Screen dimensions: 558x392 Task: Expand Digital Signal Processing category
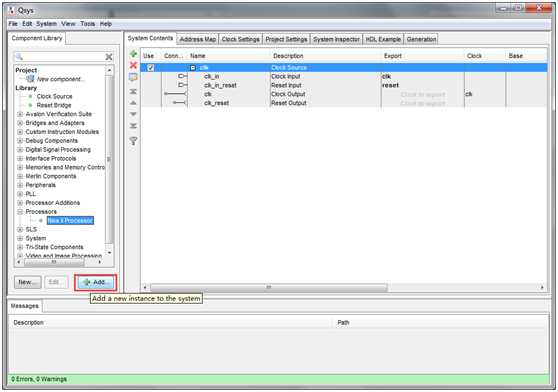pos(20,150)
